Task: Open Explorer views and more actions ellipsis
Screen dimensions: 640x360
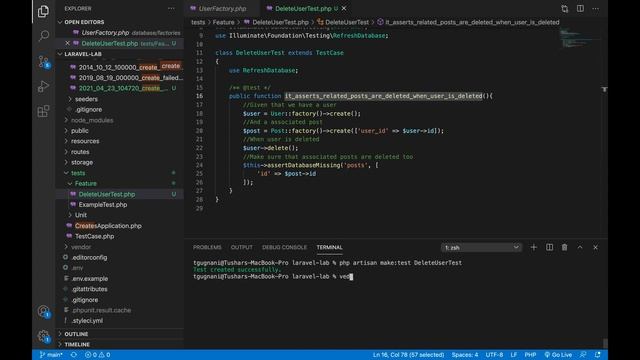Action: point(171,8)
